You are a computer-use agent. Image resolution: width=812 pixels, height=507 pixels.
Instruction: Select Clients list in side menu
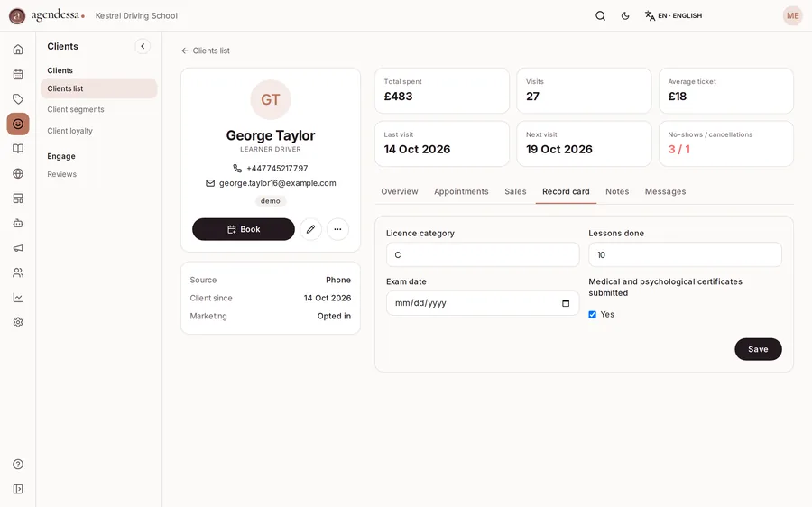point(99,88)
